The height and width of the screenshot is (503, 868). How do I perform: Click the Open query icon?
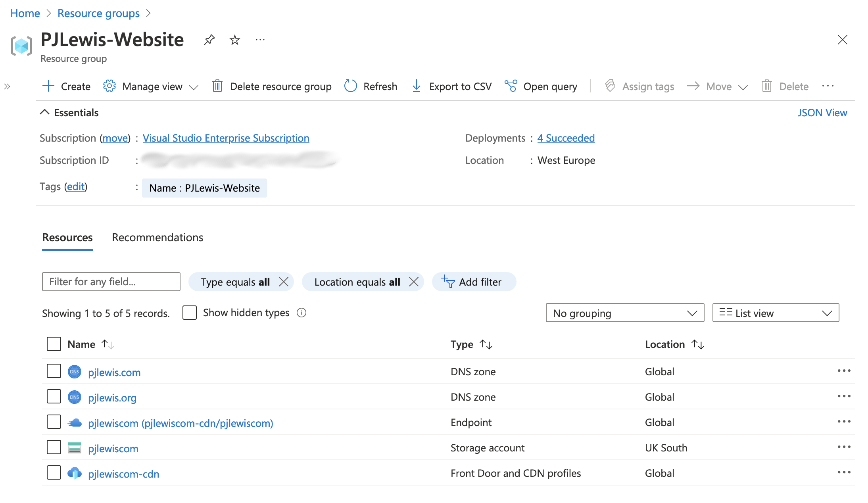[x=511, y=86]
